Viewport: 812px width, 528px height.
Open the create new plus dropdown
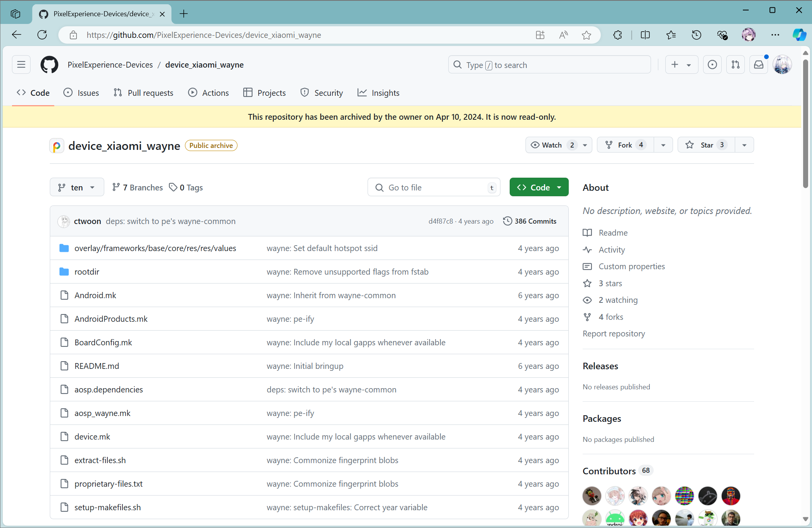681,65
